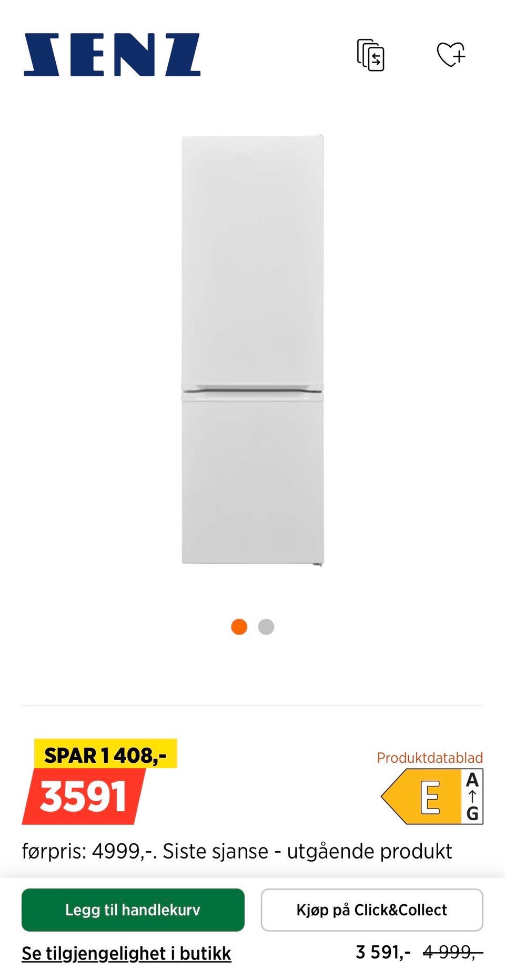505x980 pixels.
Task: Choose Kjøp på Click&Collect
Action: 372,910
